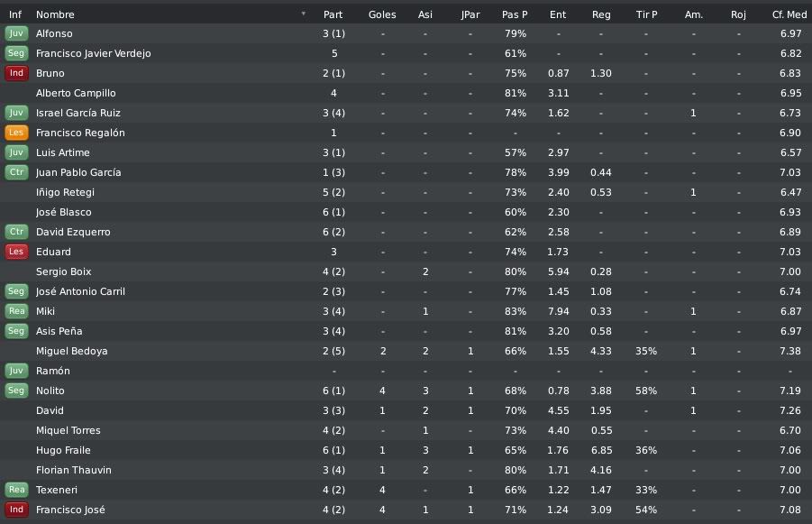This screenshot has width=812, height=524.
Task: Click the Seg badge next to Francisco Javier Verdejo
Action: click(x=16, y=53)
